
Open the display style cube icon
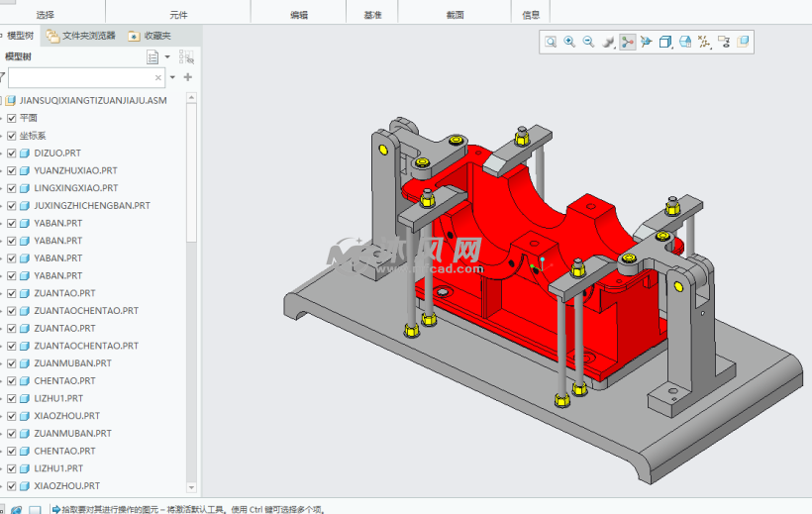665,42
